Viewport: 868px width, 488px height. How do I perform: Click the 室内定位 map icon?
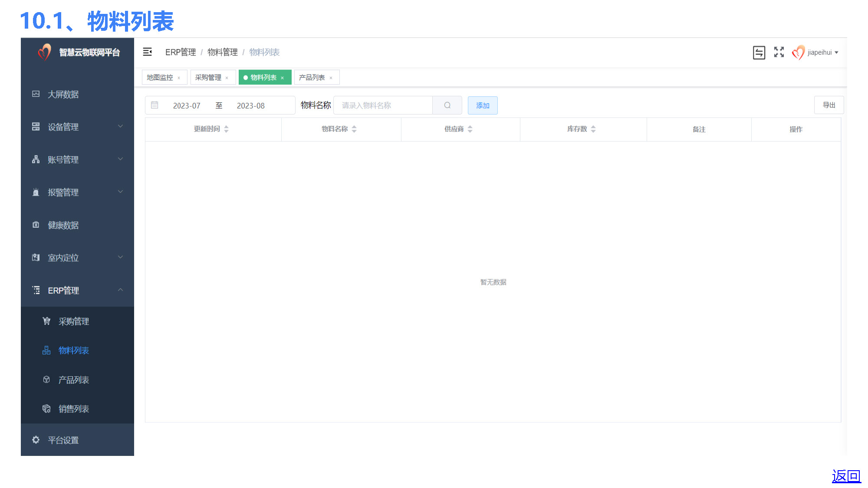pyautogui.click(x=36, y=258)
